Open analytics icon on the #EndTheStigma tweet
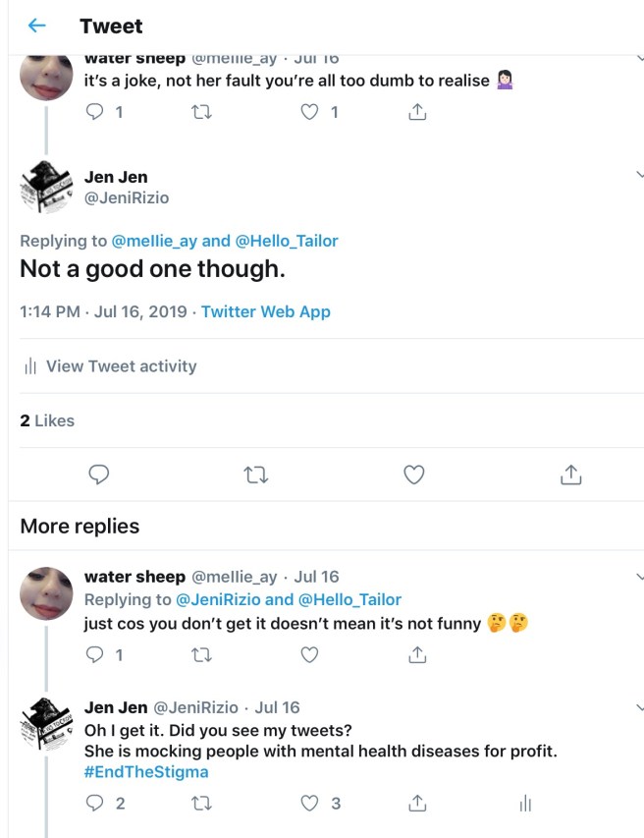Viewport: 644px width, 838px height. pos(525,804)
